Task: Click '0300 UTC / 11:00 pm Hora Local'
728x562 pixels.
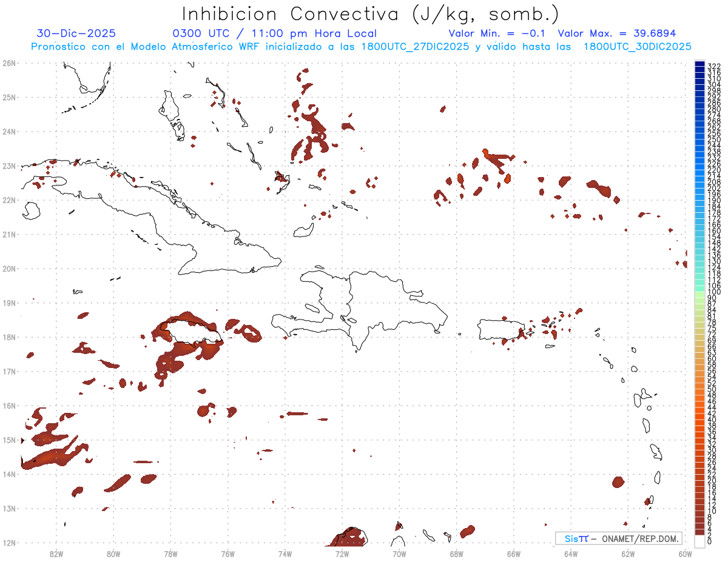Action: 275,33
